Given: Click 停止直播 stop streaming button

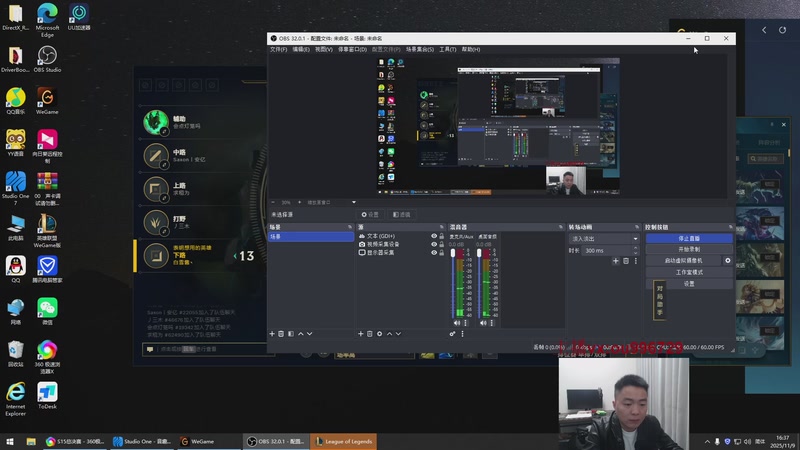Looking at the screenshot, I should click(689, 238).
